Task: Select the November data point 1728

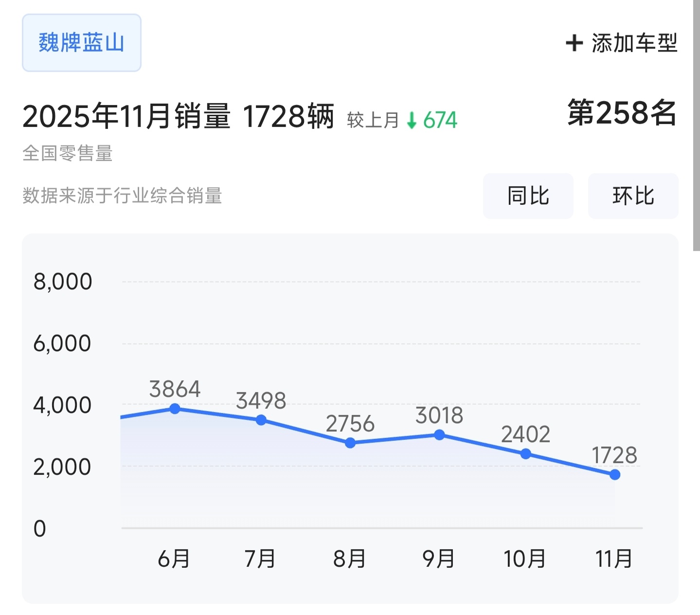Action: [x=615, y=474]
